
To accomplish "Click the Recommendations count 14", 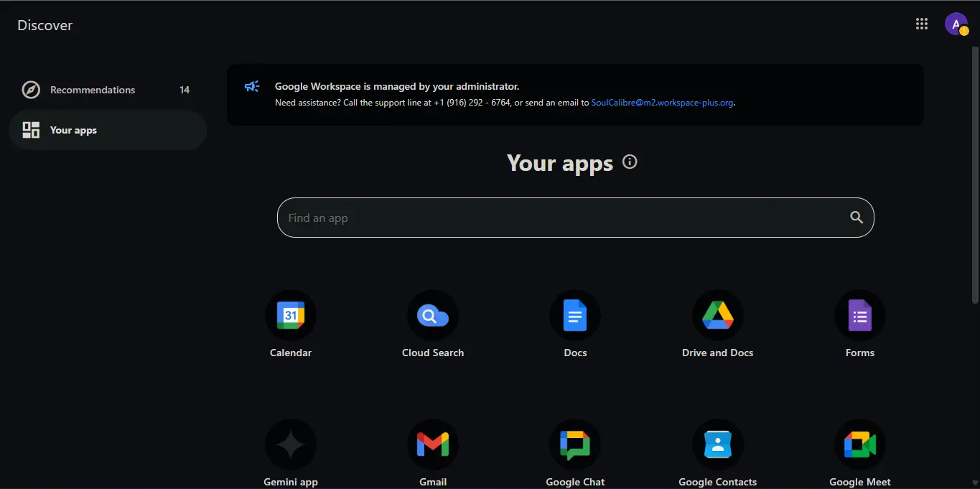I will [x=185, y=90].
